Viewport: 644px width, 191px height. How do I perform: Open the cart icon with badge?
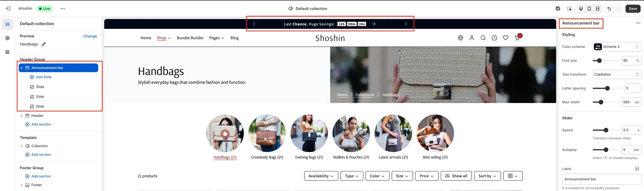[517, 38]
